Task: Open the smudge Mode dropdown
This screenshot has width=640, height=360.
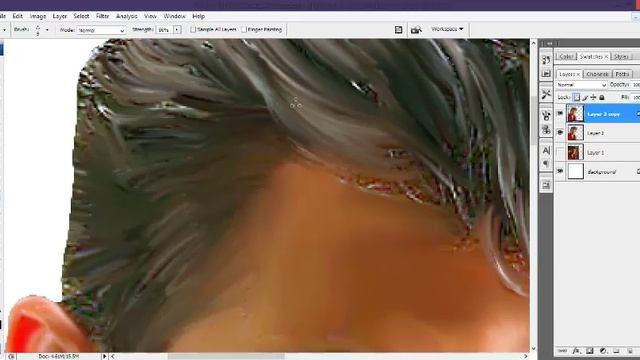Action: [101, 30]
